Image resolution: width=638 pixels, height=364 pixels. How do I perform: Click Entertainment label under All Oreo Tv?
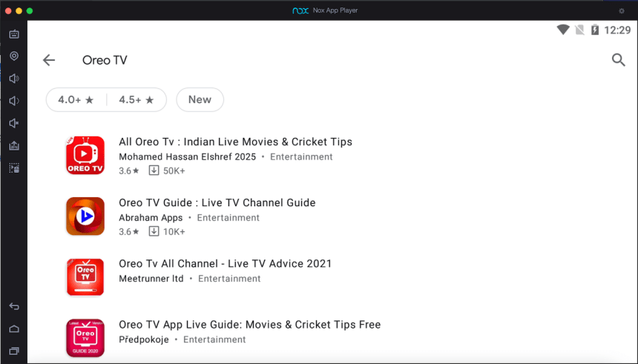301,157
